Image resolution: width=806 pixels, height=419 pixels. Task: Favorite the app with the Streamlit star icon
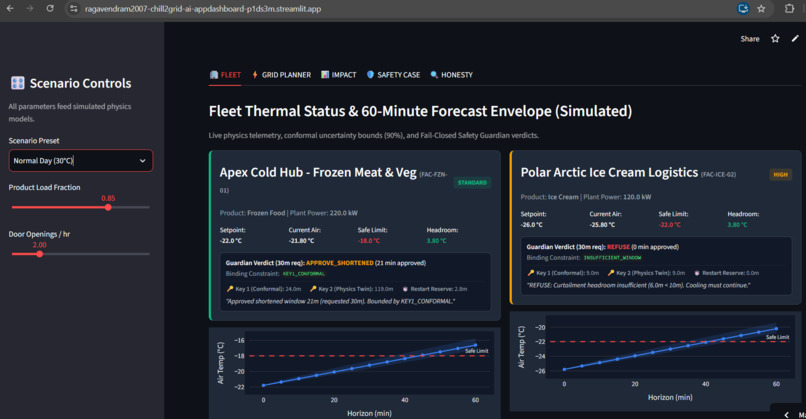[775, 39]
